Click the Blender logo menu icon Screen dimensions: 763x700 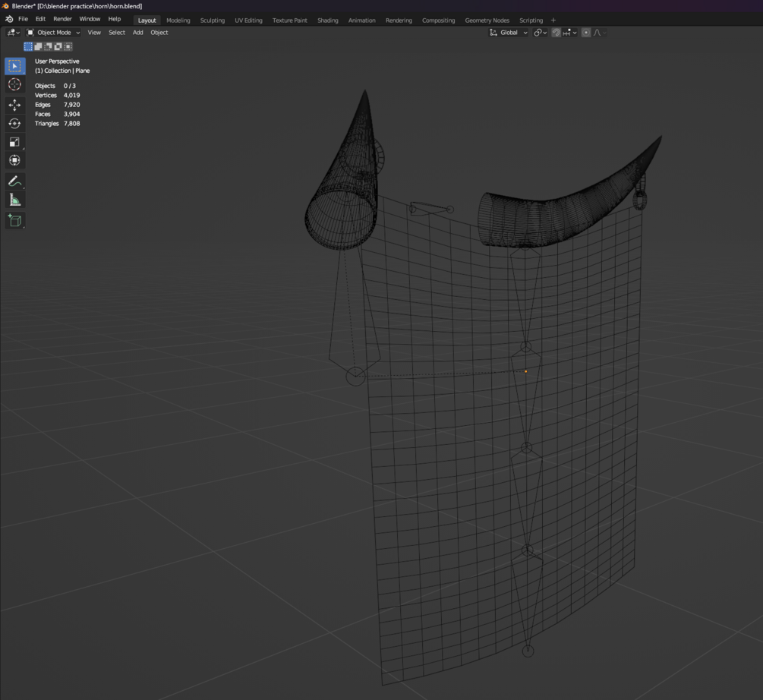(x=9, y=19)
